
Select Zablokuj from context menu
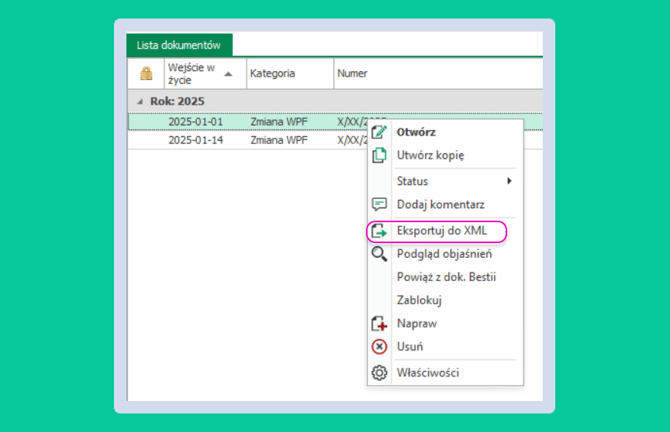coord(419,300)
